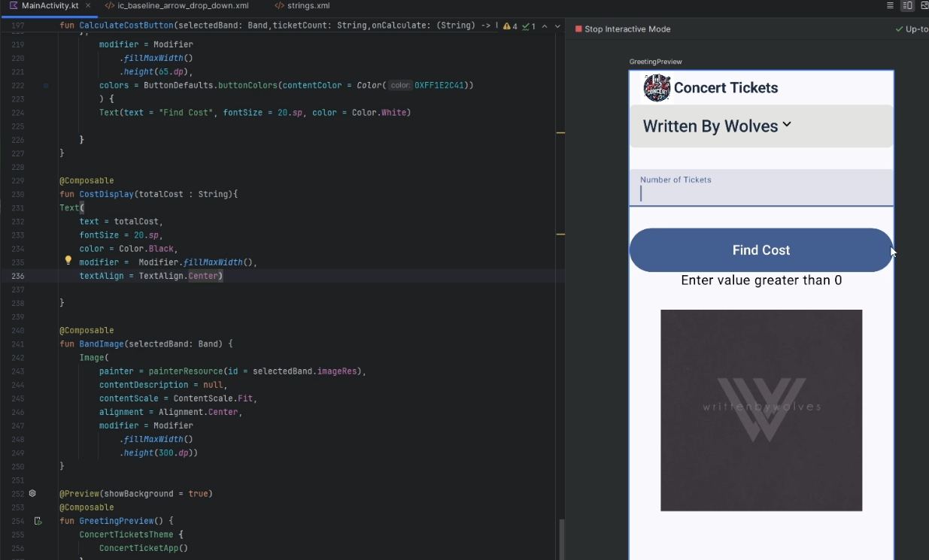Switch to the MainActivity.kt tab
The height and width of the screenshot is (560, 929).
coord(50,6)
